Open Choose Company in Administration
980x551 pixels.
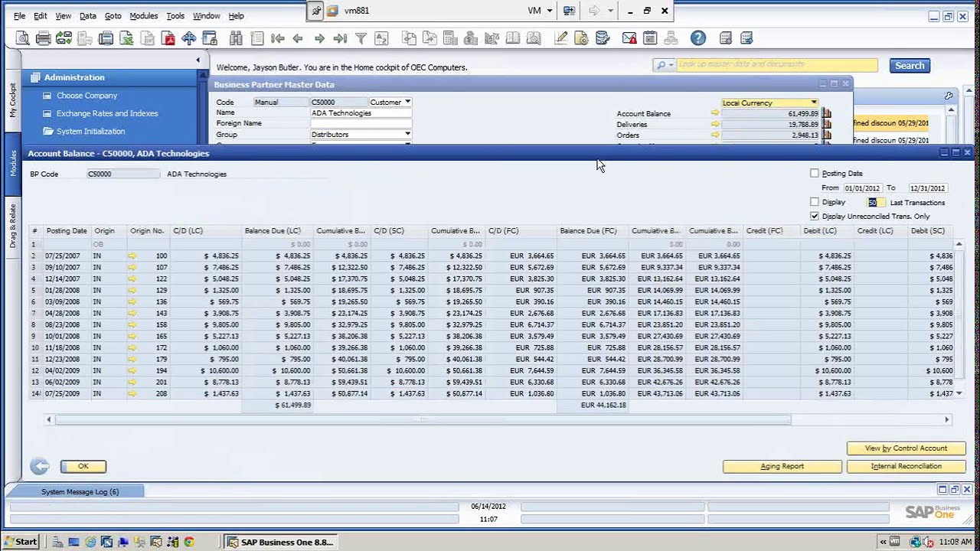click(87, 96)
